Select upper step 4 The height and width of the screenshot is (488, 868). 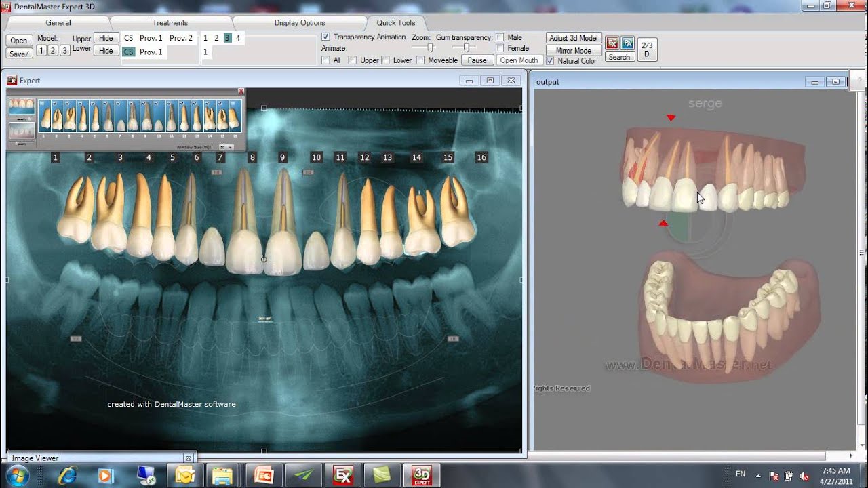[x=238, y=38]
